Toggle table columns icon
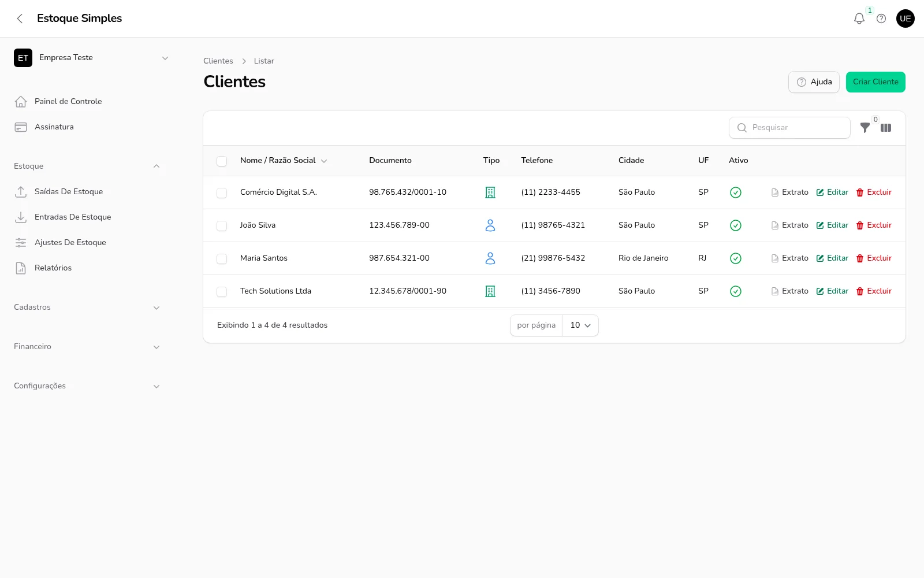Viewport: 924px width, 578px height. point(886,128)
